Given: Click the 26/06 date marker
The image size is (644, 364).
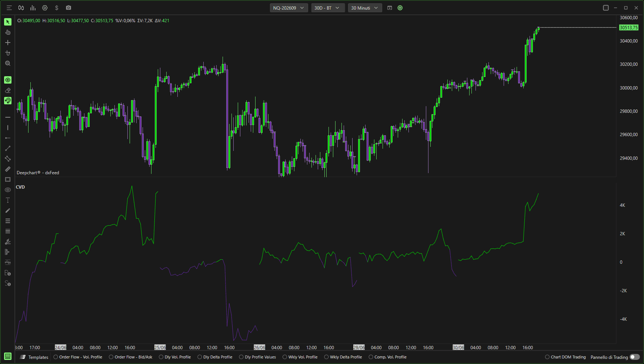Looking at the screenshot, I should [260, 347].
